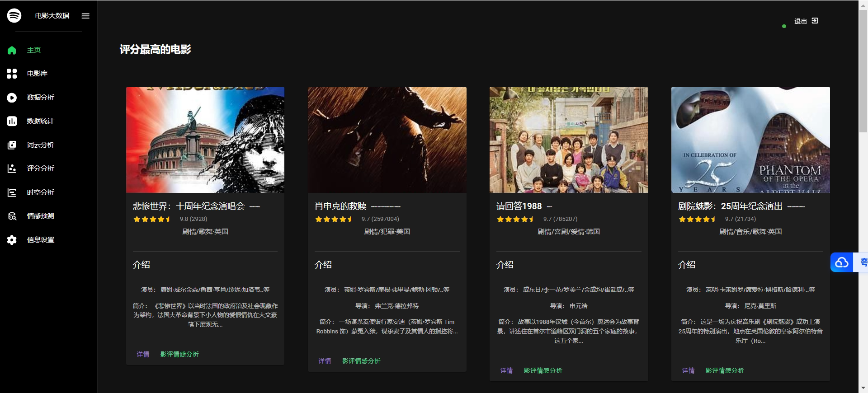868x393 pixels.
Task: Click the cast line starting 康姆·威尔金森
Action: coord(205,290)
